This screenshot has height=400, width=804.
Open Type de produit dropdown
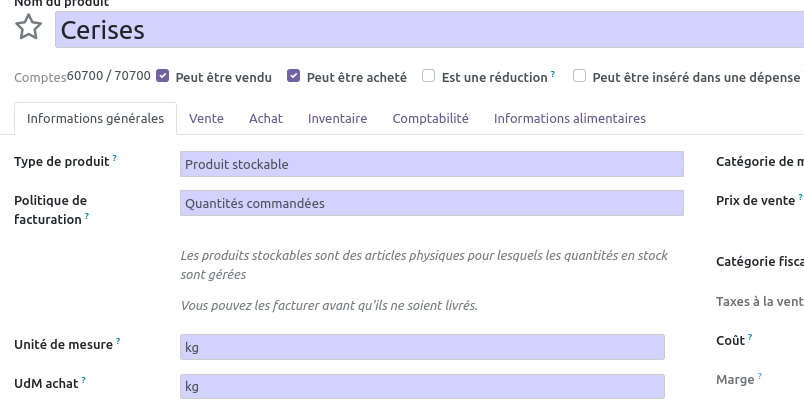coord(432,164)
